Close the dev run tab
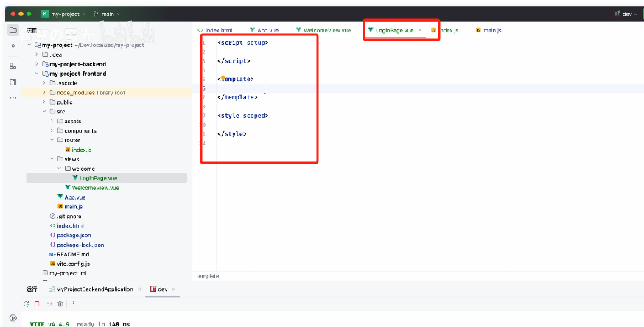The height and width of the screenshot is (327, 644). point(174,289)
